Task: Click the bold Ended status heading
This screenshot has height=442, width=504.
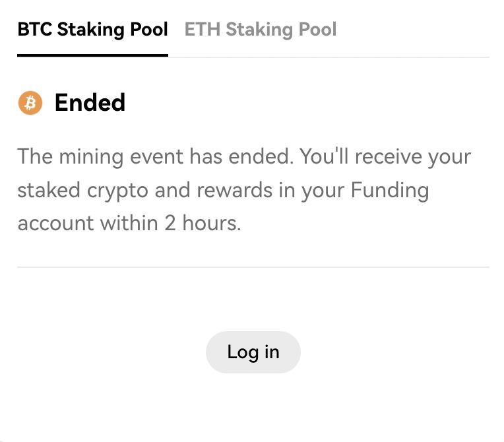Action: tap(90, 103)
